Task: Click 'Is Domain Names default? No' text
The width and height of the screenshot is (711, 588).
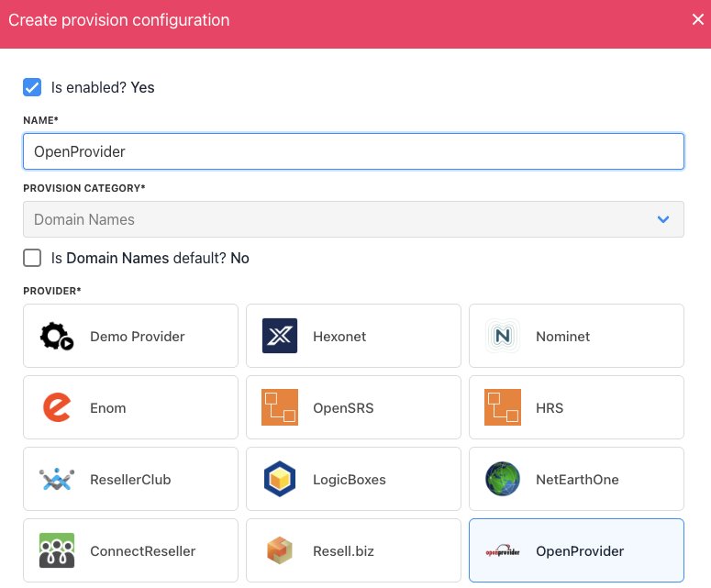Action: (150, 258)
